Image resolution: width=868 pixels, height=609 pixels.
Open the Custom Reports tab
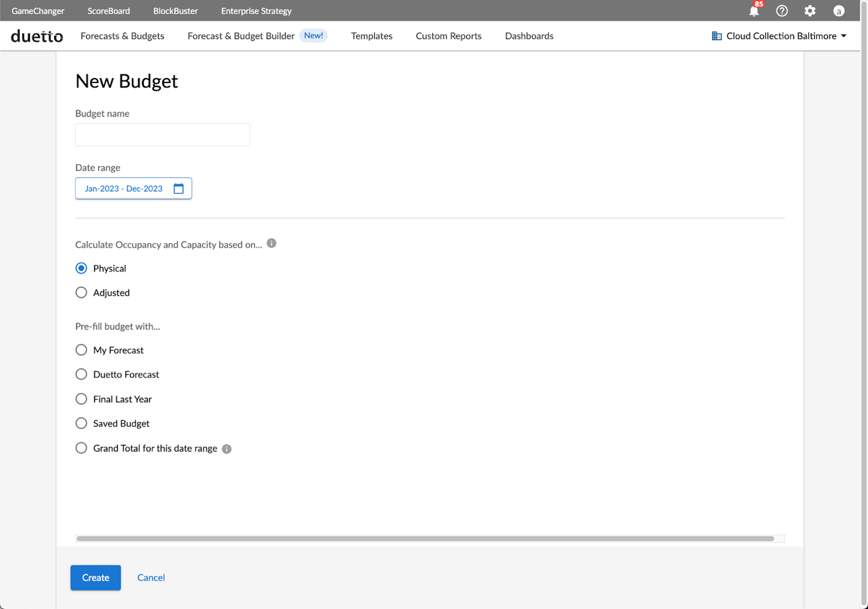click(x=448, y=36)
